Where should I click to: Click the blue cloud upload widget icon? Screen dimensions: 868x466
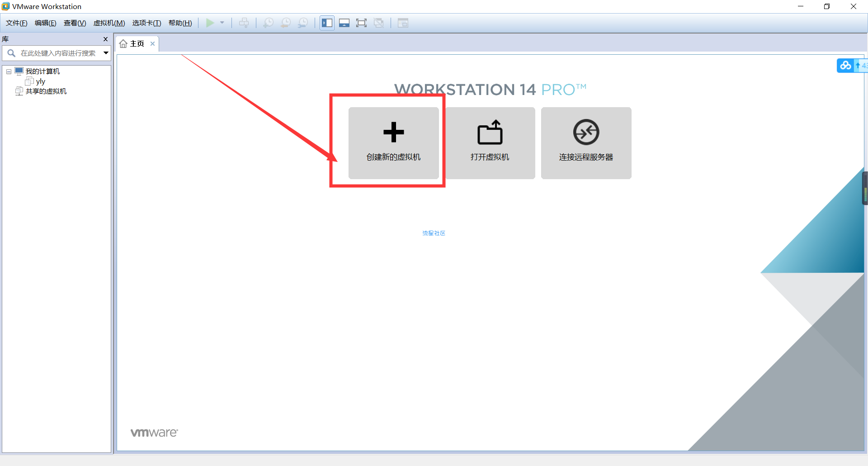tap(845, 66)
